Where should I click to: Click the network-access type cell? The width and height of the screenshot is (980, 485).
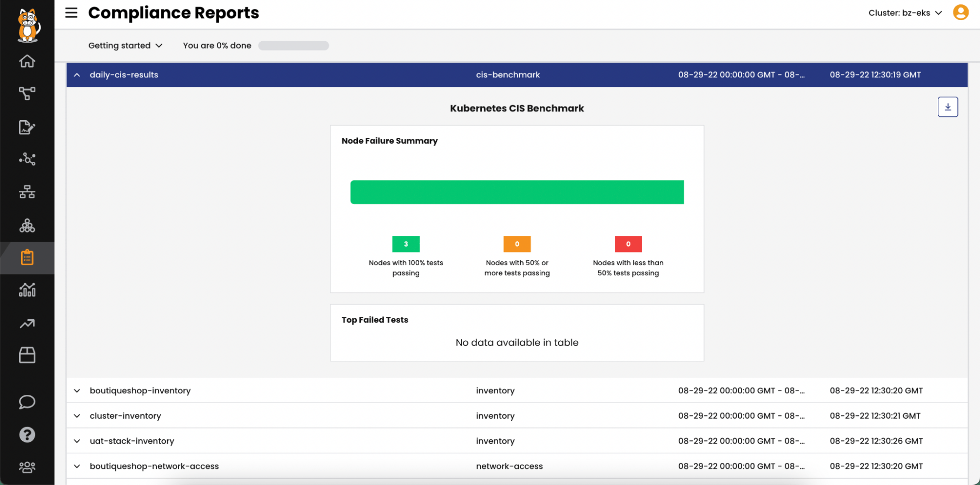coord(509,466)
